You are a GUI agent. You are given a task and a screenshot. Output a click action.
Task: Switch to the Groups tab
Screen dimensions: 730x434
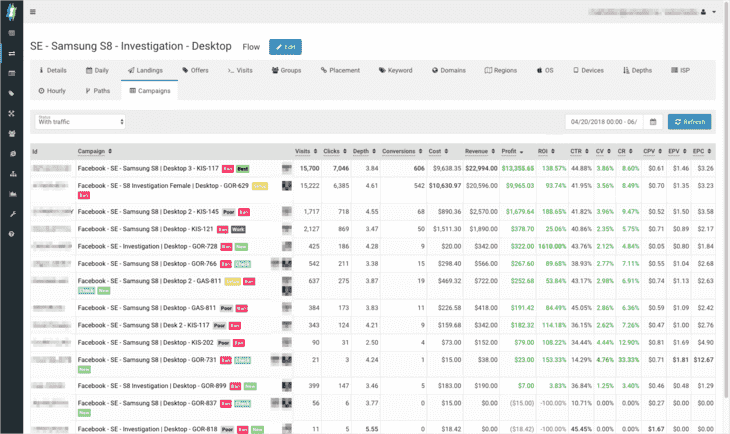tap(286, 70)
